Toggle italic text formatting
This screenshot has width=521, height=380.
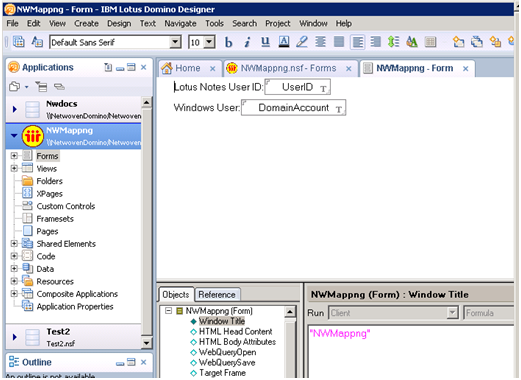click(247, 42)
